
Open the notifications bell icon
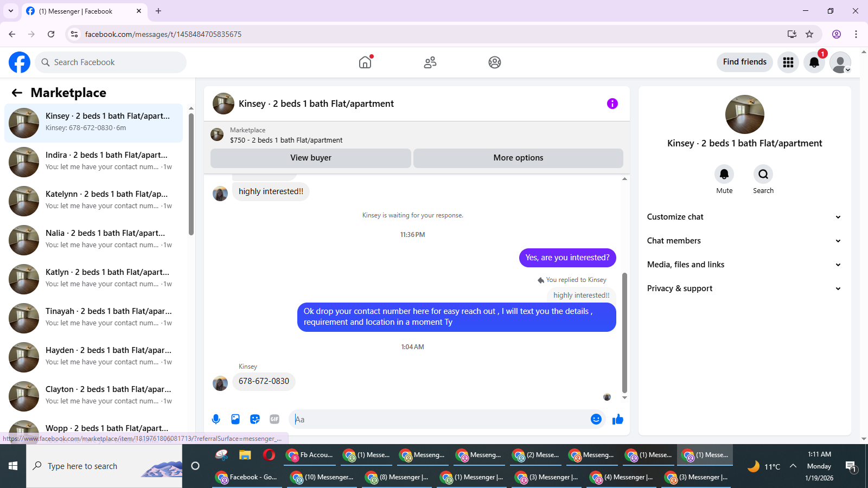[x=814, y=62]
